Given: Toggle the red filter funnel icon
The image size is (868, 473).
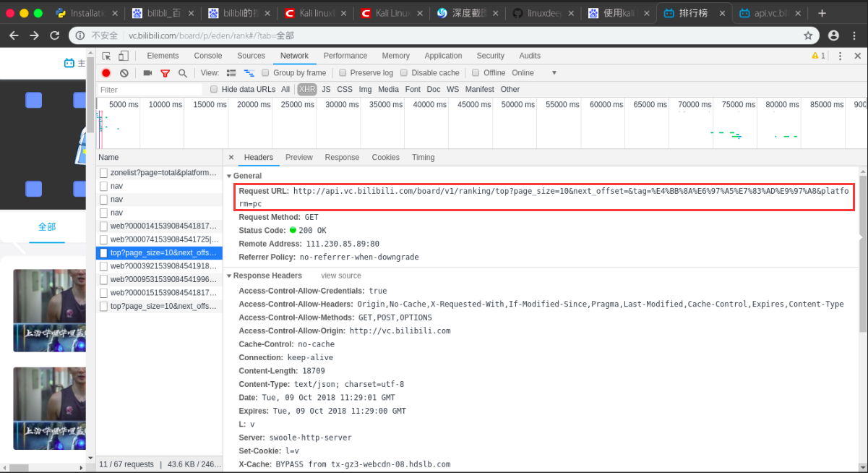Looking at the screenshot, I should (166, 73).
